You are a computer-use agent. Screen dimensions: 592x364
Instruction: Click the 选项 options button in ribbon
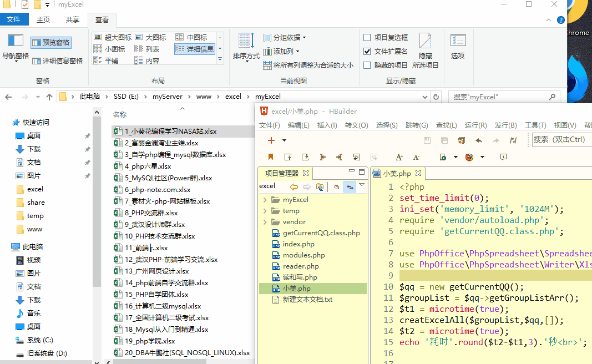(x=458, y=47)
